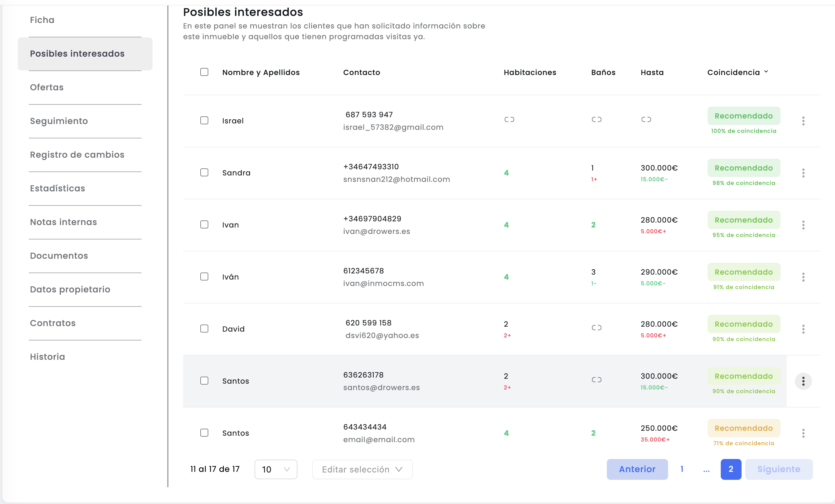Check the box next to Sandra
Screen dimensions: 835x504
[x=204, y=173]
